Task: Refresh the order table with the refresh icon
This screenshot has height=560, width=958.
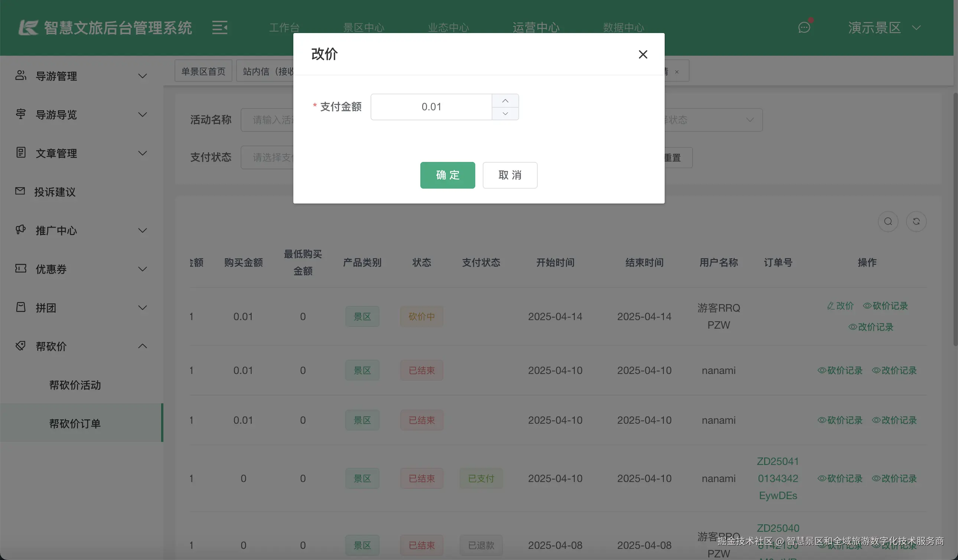Action: [x=916, y=221]
